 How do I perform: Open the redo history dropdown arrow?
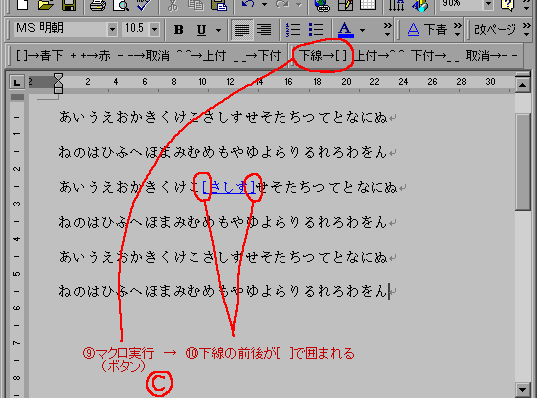[x=299, y=5]
